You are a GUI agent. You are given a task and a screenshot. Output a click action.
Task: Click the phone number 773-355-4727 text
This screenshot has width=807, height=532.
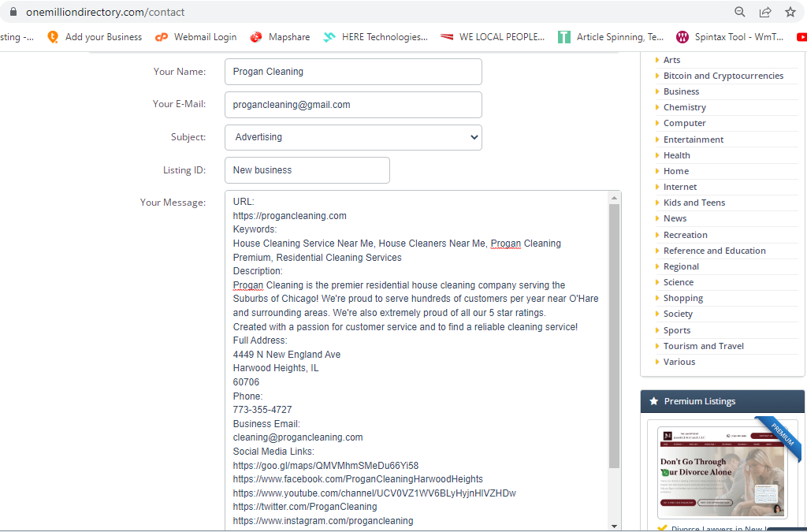click(262, 410)
